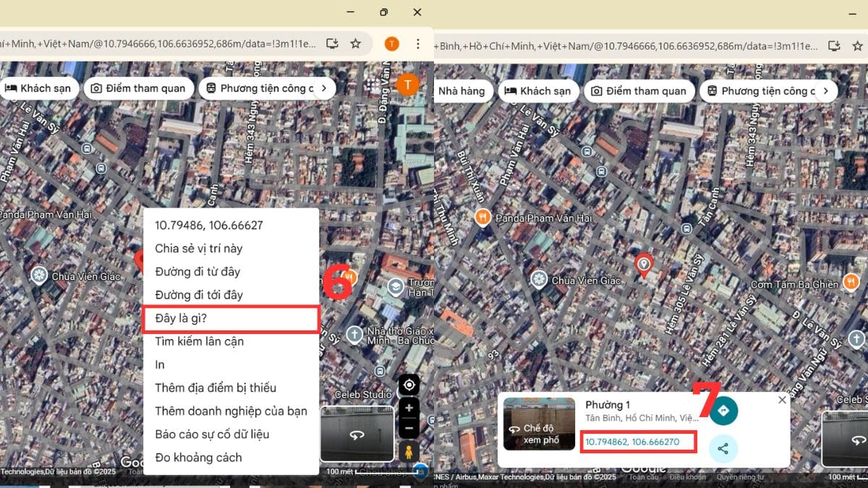This screenshot has height=488, width=868.
Task: Choose Đo khoảng cách
Action: [x=231, y=458]
